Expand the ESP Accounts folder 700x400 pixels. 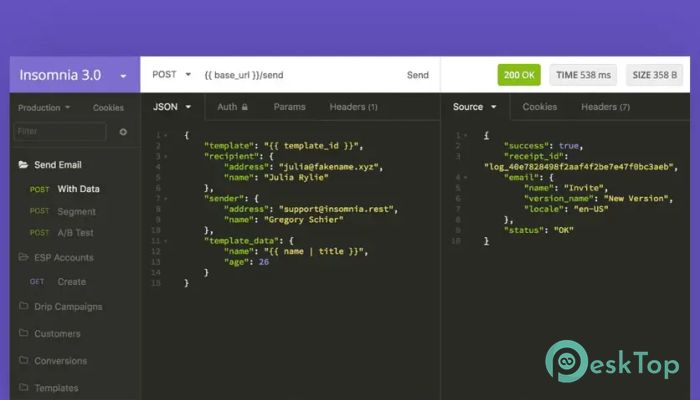[64, 258]
